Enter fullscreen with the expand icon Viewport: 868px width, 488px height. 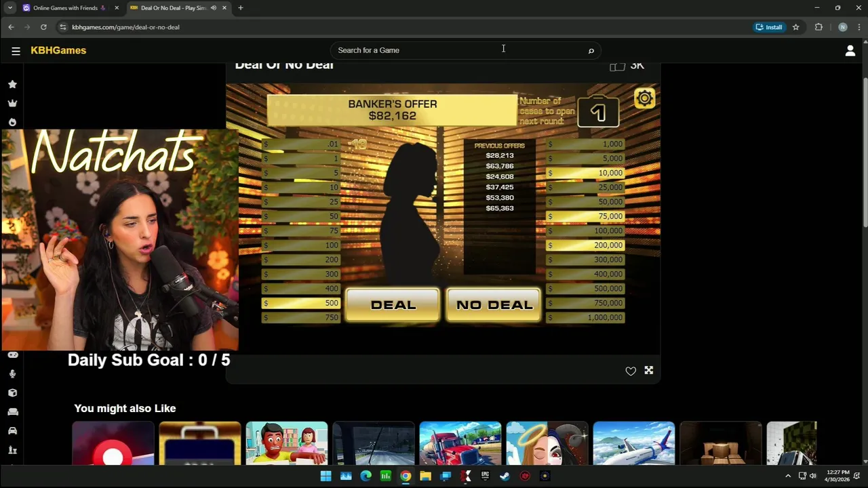pos(648,370)
